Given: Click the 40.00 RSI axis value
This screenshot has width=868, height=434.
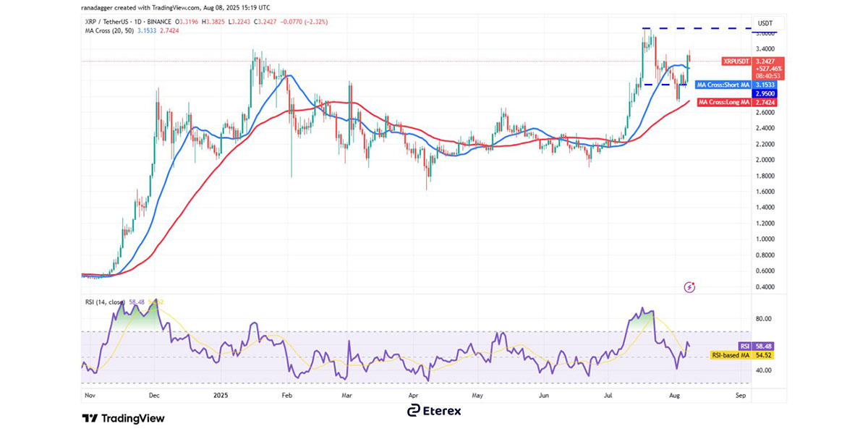Looking at the screenshot, I should pos(763,370).
